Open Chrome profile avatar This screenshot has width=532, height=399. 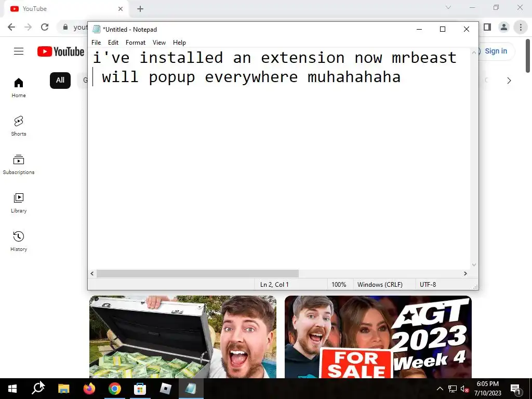pos(504,27)
